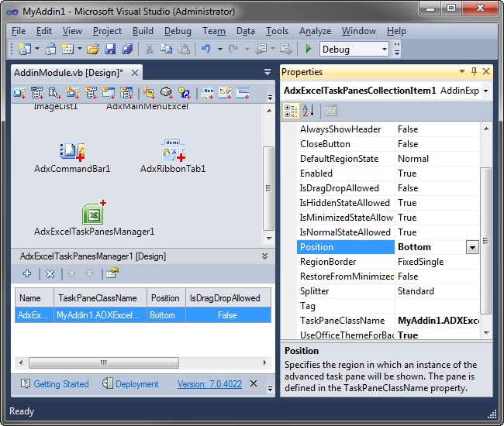Click the New Project toolbar icon
This screenshot has width=504, height=426.
24,49
